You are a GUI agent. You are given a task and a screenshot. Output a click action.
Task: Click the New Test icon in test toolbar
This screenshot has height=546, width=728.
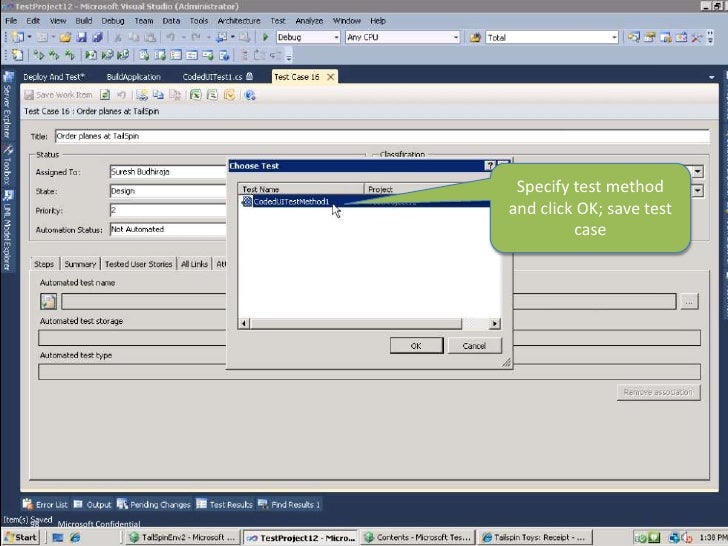pyautogui.click(x=17, y=55)
